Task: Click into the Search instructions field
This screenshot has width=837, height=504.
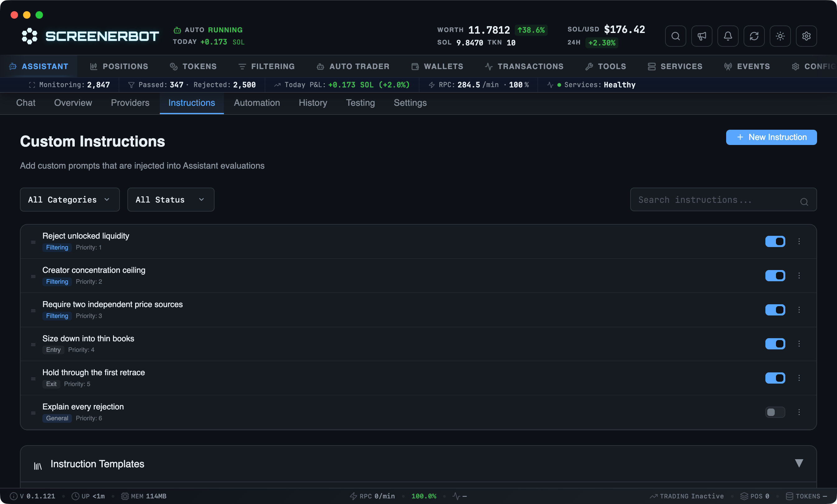Action: click(x=724, y=199)
